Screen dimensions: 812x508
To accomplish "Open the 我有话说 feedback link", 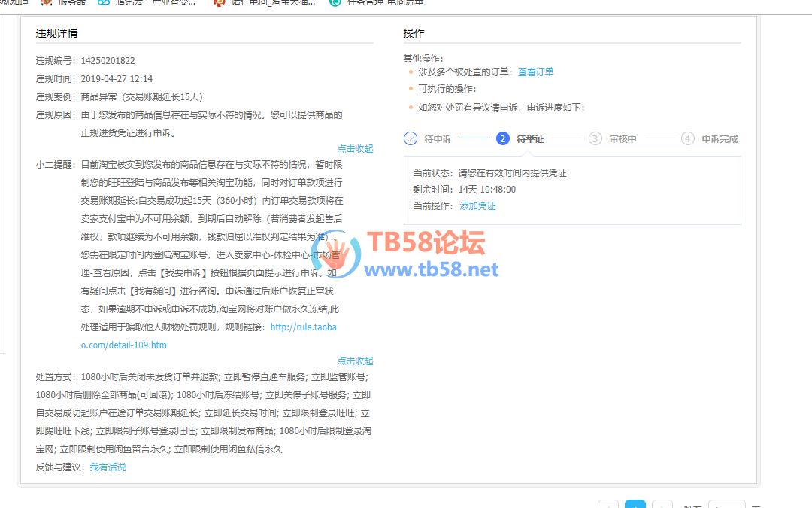I will 108,467.
